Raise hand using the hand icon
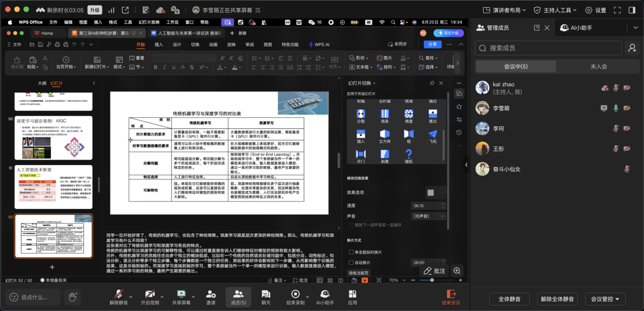Image resolution: width=644 pixels, height=311 pixels. [x=74, y=296]
